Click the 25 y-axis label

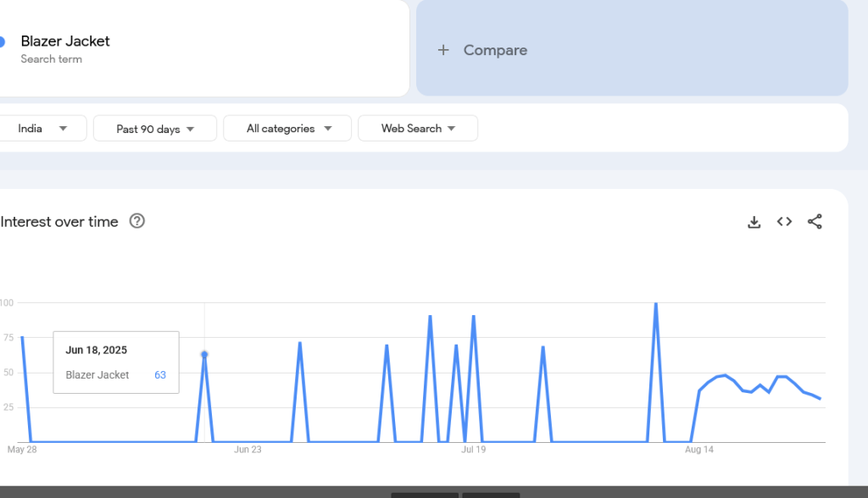click(x=8, y=407)
